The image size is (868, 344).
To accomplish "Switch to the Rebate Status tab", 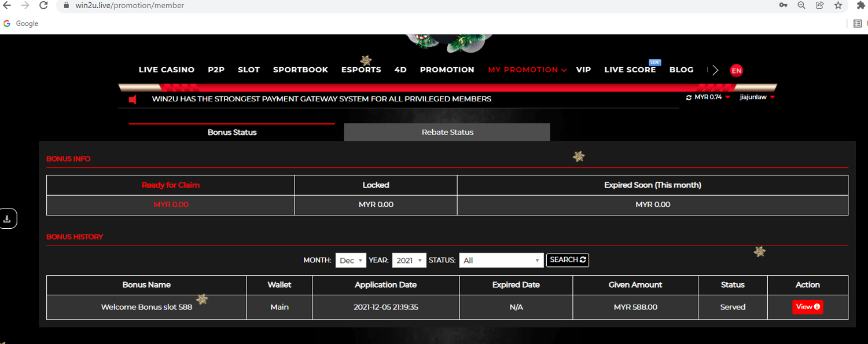I will (x=447, y=132).
